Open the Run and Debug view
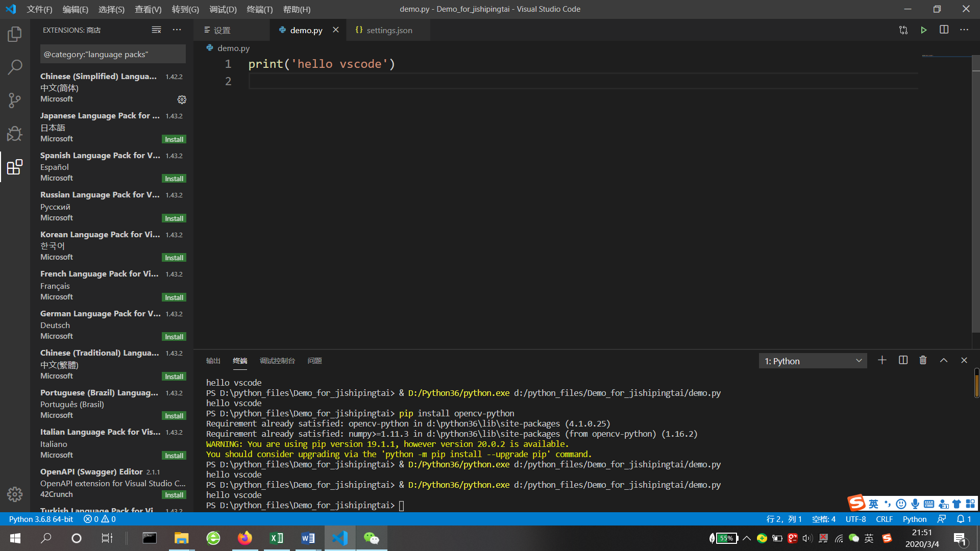980x551 pixels. pos(15,134)
